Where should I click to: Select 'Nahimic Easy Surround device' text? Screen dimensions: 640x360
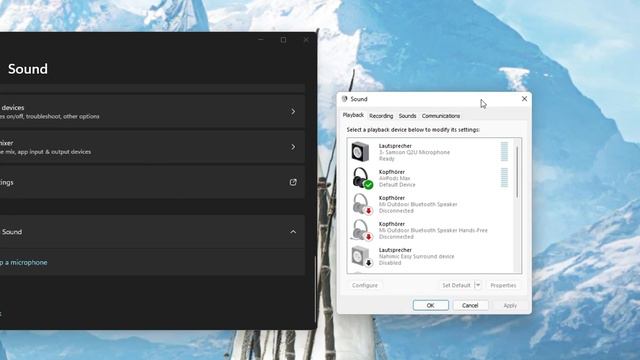coord(416,256)
